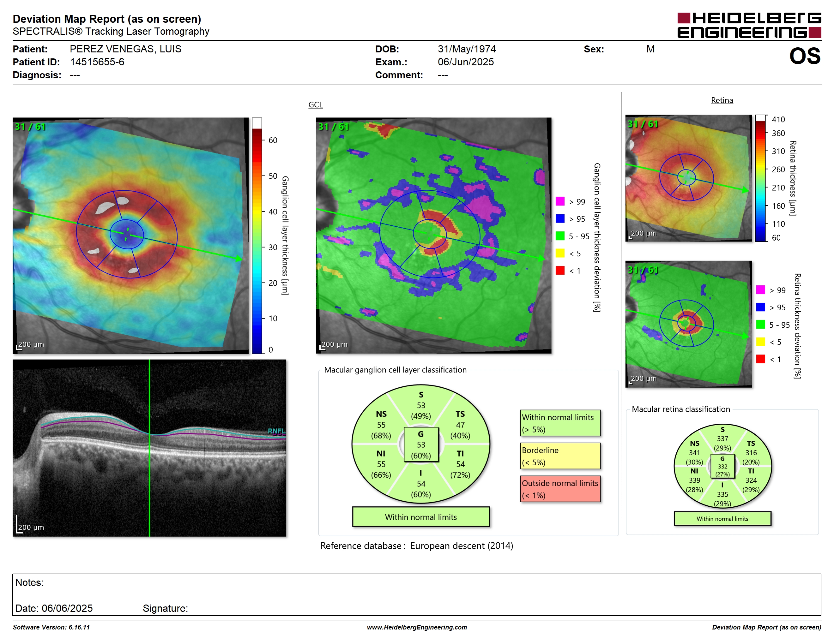Click the exam date 06/Jun/2025

pos(466,62)
